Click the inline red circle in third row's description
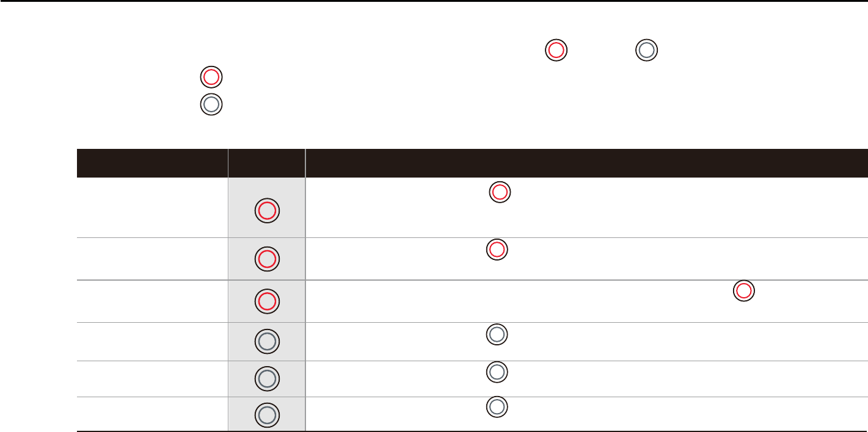 [743, 291]
